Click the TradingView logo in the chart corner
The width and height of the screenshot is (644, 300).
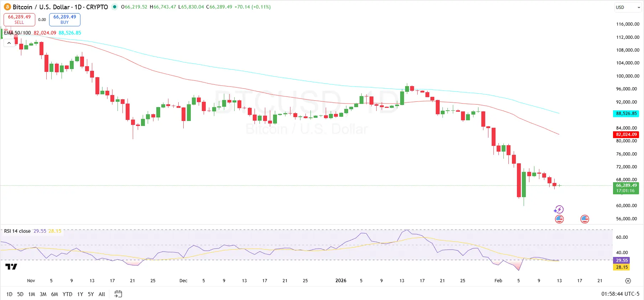point(11,267)
